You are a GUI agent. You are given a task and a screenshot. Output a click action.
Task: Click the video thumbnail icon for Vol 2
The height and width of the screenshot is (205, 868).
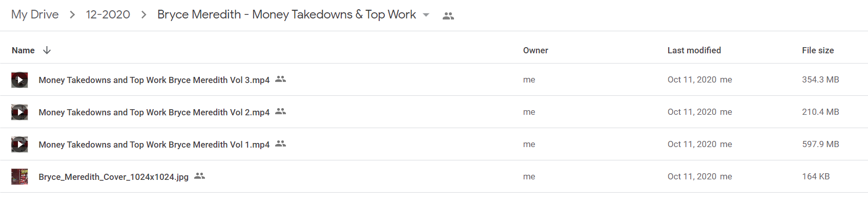click(x=19, y=112)
